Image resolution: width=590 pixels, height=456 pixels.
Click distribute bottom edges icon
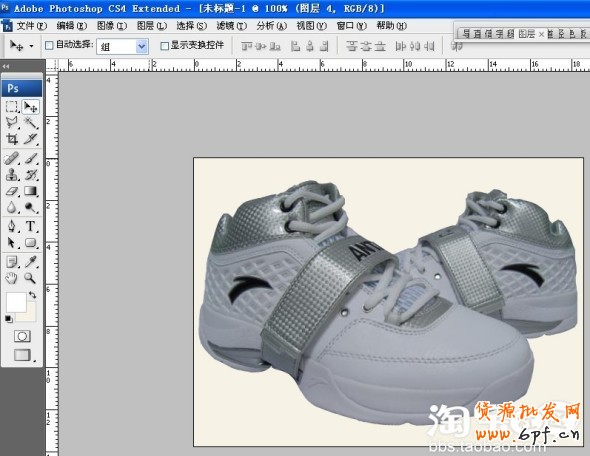380,46
